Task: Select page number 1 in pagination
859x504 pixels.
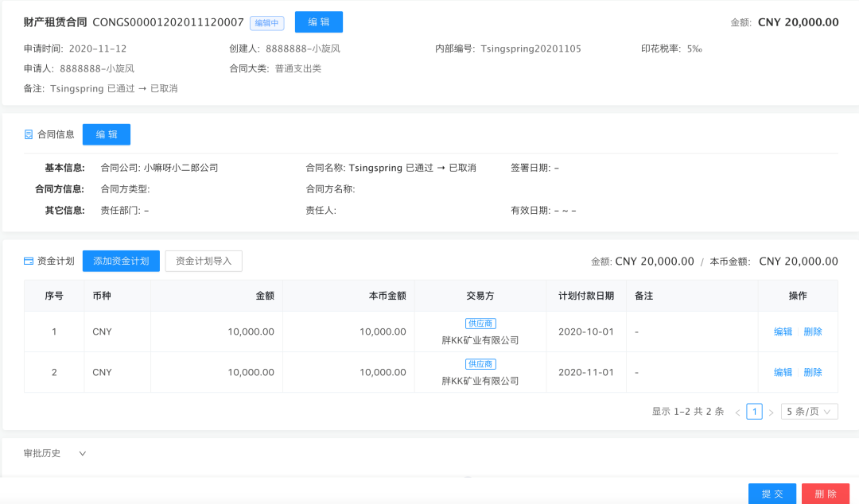Action: pos(754,412)
